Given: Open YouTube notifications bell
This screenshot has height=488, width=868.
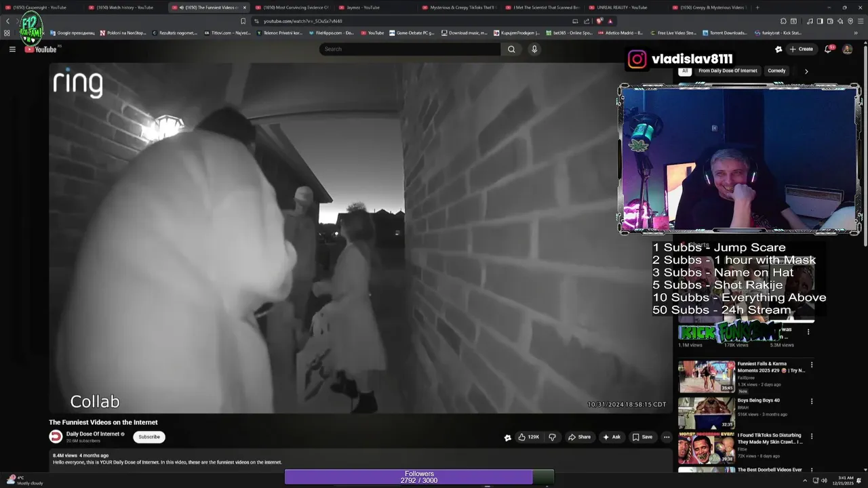Looking at the screenshot, I should pyautogui.click(x=828, y=49).
